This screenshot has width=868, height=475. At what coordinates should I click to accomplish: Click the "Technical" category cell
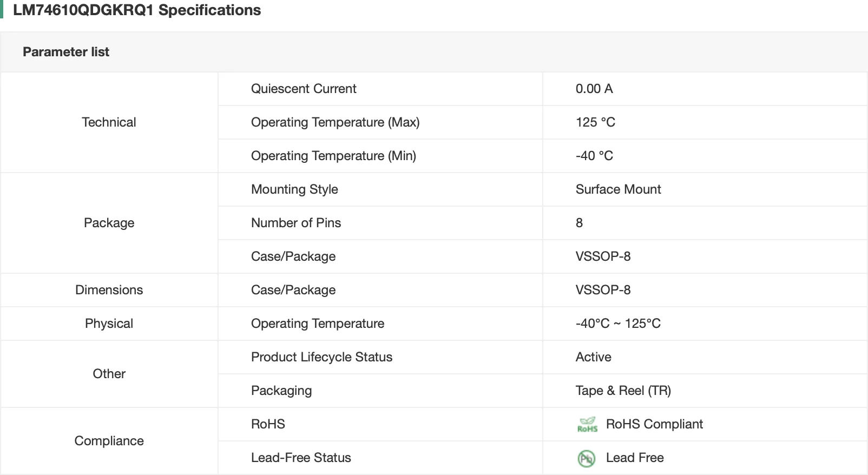pos(109,122)
